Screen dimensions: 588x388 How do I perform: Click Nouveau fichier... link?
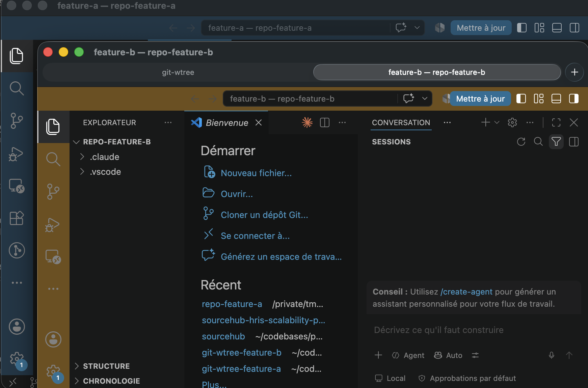click(x=256, y=173)
